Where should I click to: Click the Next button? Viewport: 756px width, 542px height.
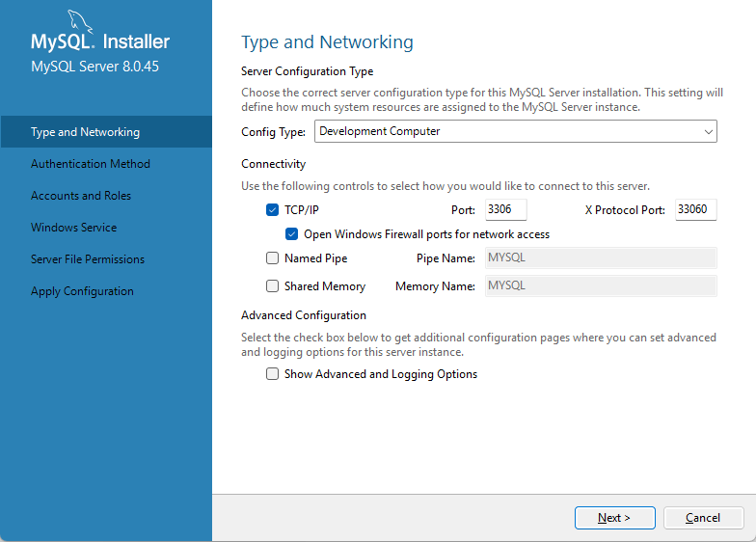click(615, 517)
